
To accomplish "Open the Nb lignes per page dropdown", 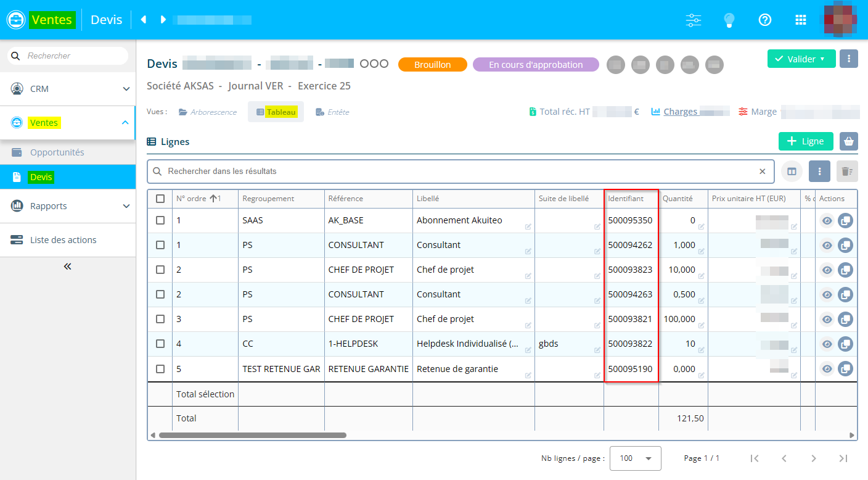I will [x=635, y=458].
